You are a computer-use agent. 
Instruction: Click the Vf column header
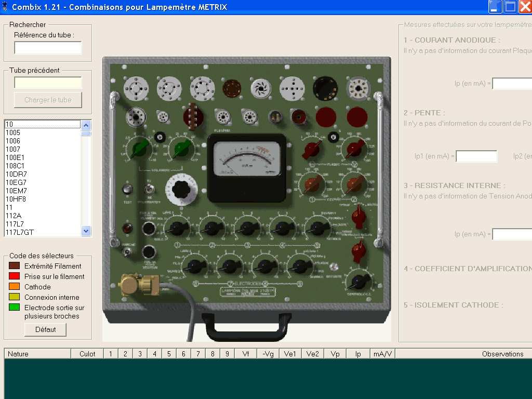(246, 354)
